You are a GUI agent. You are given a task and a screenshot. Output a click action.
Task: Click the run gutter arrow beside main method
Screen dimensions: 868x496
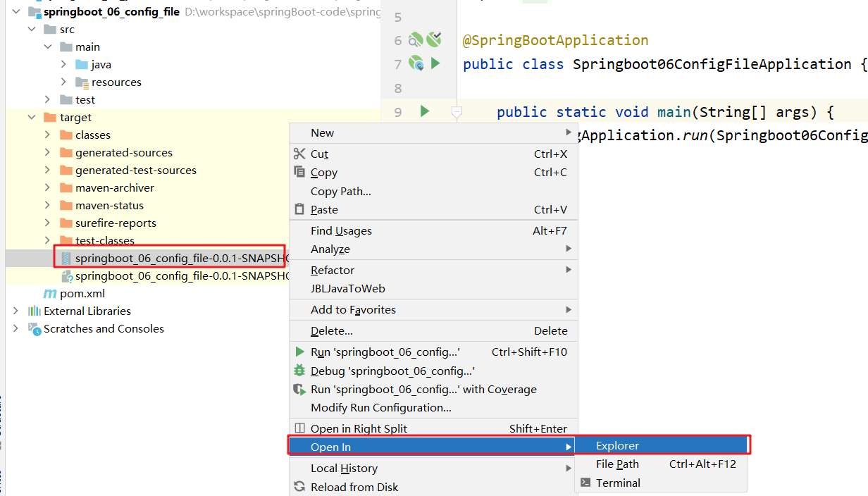click(424, 111)
